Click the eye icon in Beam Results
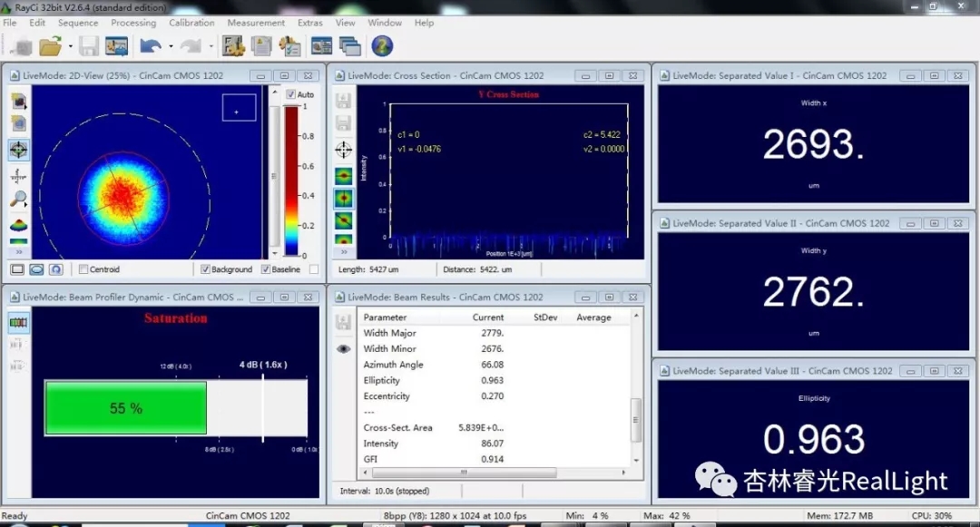Screen dimensions: 980x527 pyautogui.click(x=343, y=348)
